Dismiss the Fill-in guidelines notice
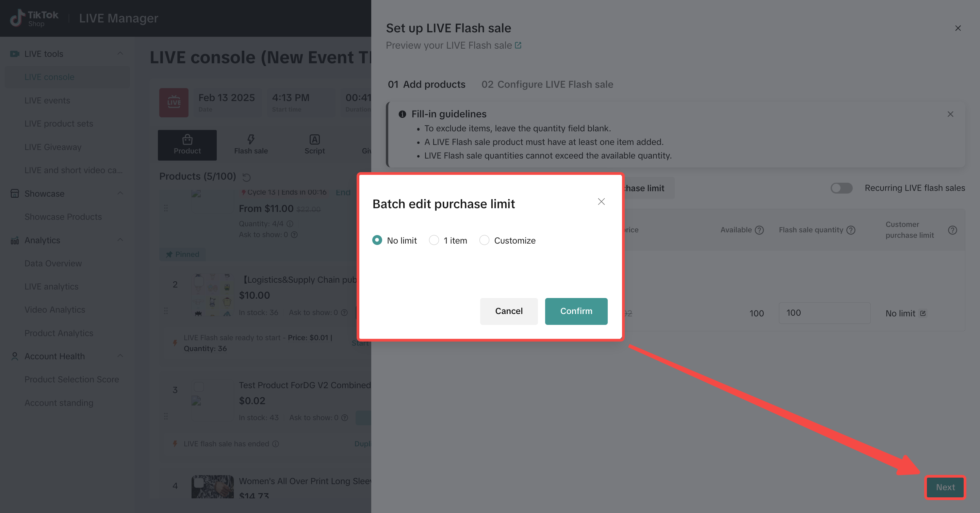The width and height of the screenshot is (980, 513). [950, 114]
